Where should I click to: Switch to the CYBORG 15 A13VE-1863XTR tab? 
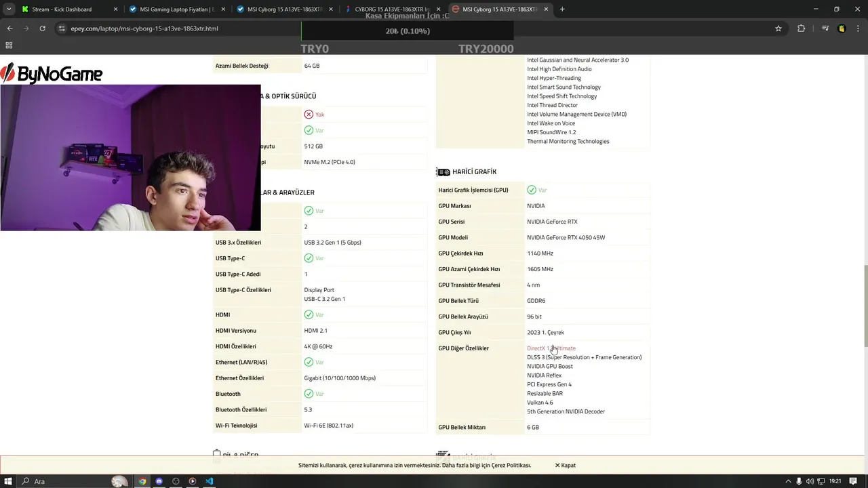(x=393, y=9)
